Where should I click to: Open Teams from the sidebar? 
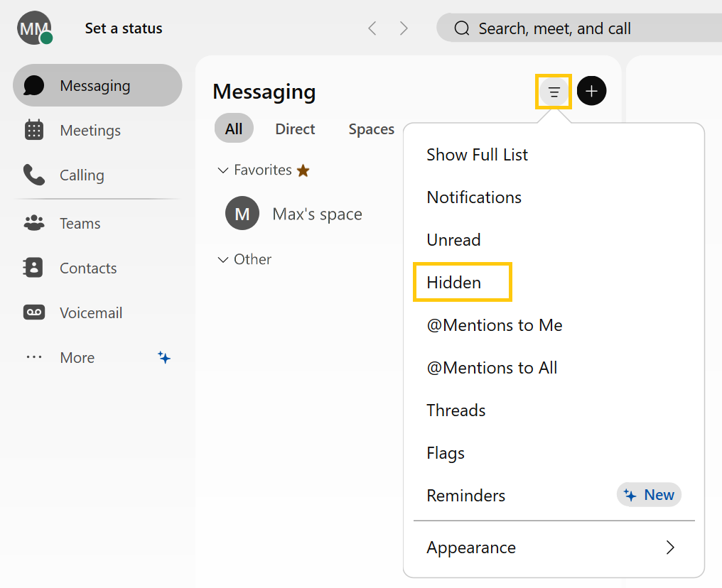point(80,223)
